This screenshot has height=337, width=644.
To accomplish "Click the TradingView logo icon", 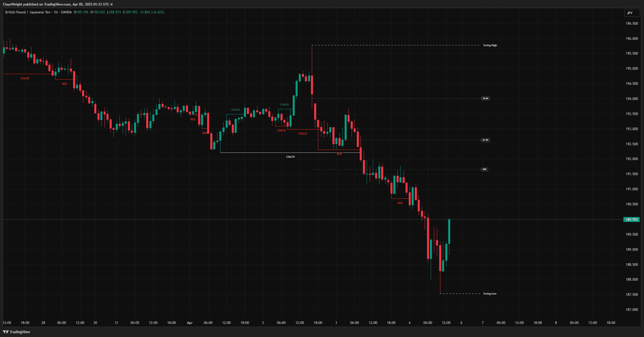I will coord(6,331).
